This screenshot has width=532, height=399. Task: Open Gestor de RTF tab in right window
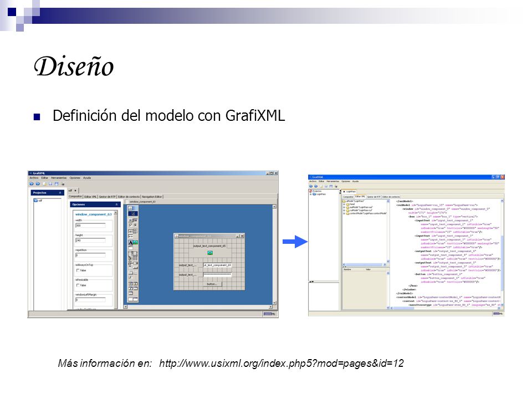tap(374, 197)
